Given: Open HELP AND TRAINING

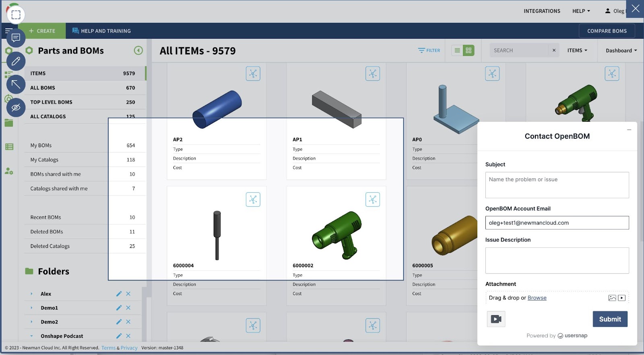Looking at the screenshot, I should (101, 31).
